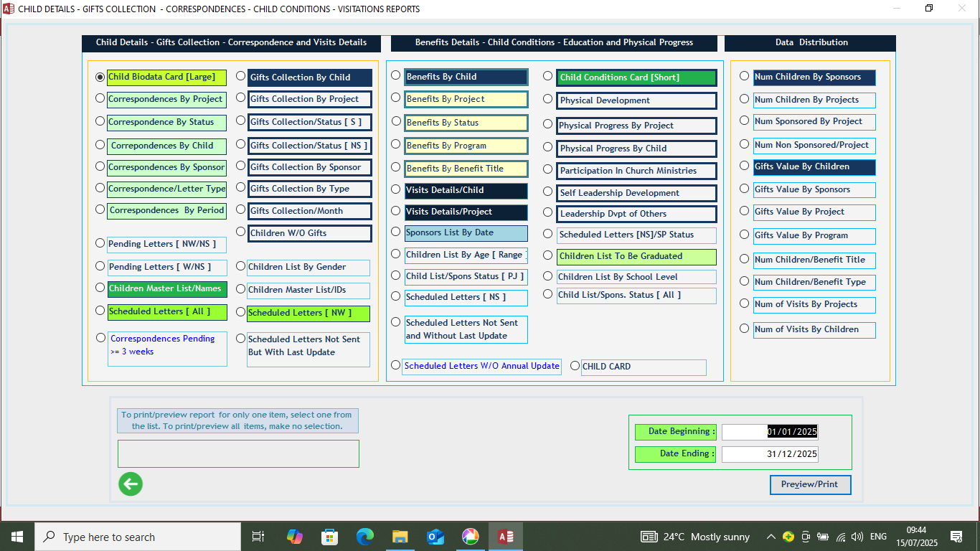
Task: Open Outlook from the taskbar
Action: pyautogui.click(x=435, y=537)
